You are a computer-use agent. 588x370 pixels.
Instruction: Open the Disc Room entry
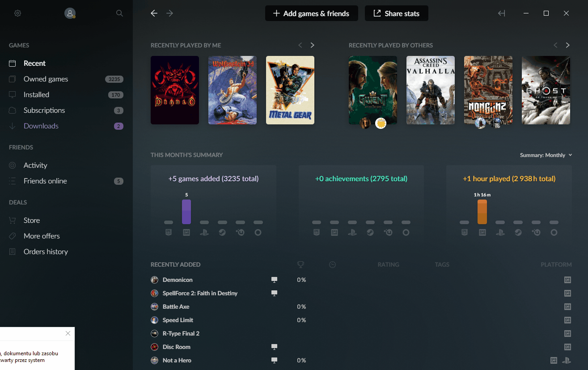click(361, 347)
